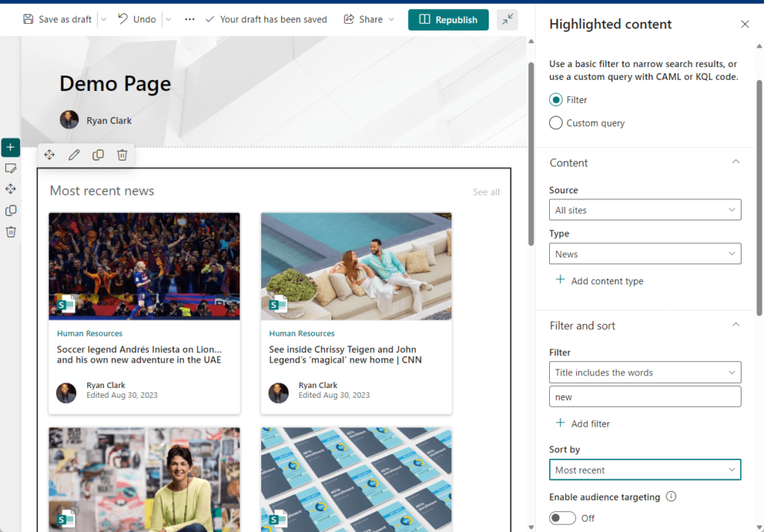The image size is (764, 532).
Task: Click the move section icon in left rail
Action: click(10, 189)
